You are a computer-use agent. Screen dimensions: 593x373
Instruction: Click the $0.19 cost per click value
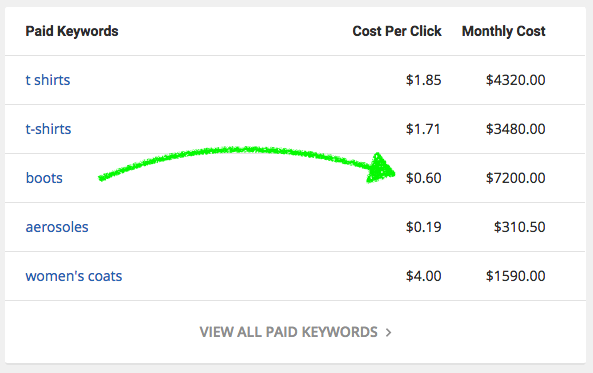(x=423, y=227)
